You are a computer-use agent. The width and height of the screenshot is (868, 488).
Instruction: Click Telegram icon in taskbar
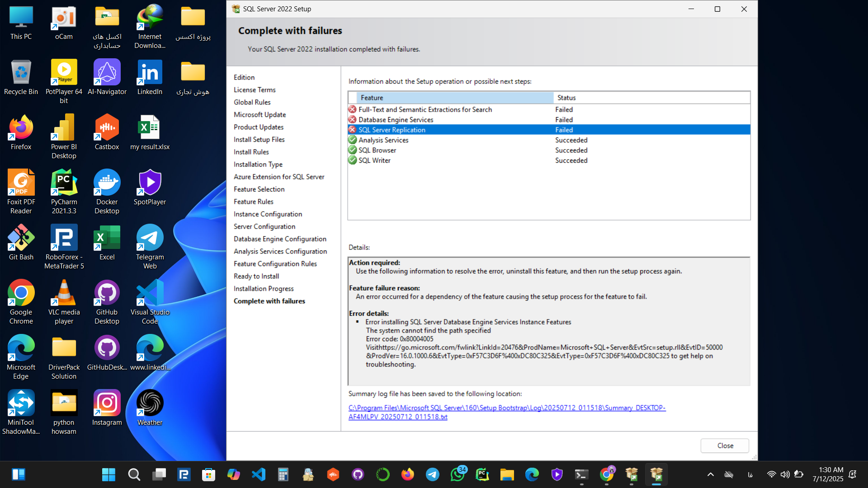pyautogui.click(x=432, y=474)
